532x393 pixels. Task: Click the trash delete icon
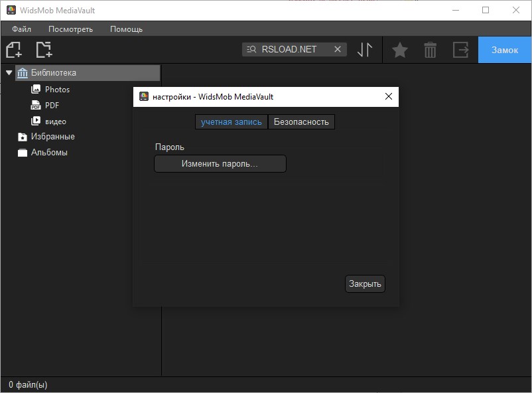click(x=430, y=49)
